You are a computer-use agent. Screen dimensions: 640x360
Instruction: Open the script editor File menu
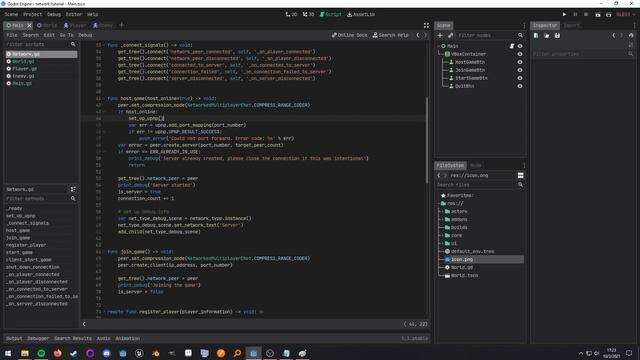[12, 36]
